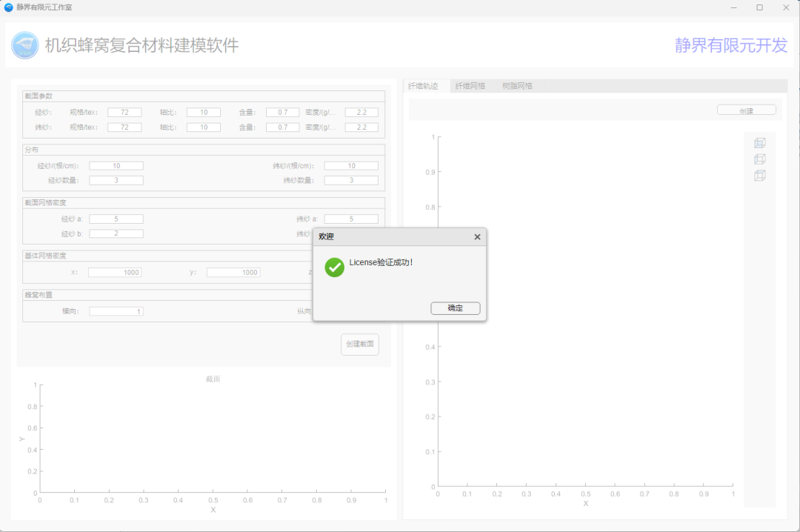The width and height of the screenshot is (800, 532).
Task: Click the small title bar app icon
Action: pyautogui.click(x=8, y=7)
